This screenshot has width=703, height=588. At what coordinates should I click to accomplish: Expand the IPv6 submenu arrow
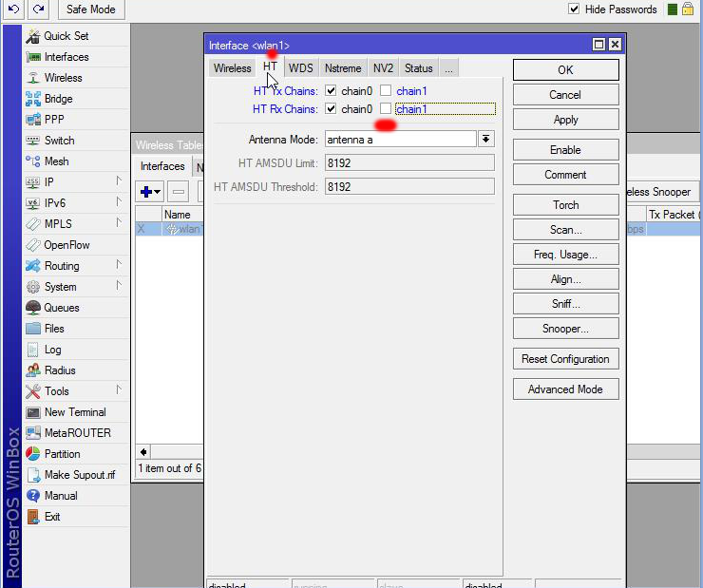click(x=119, y=201)
